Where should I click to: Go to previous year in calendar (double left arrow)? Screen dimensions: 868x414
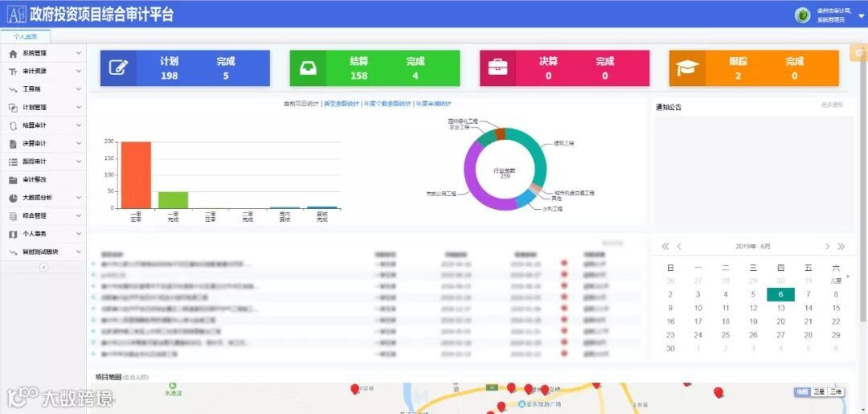[x=665, y=246]
